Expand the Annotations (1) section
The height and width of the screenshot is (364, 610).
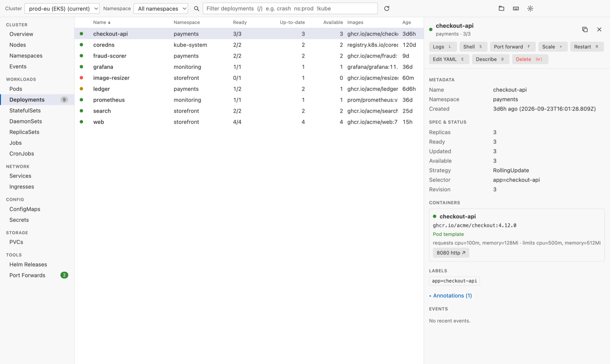click(451, 296)
